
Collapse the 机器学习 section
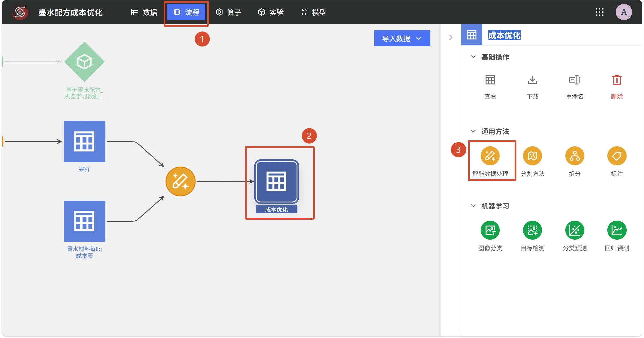(473, 206)
